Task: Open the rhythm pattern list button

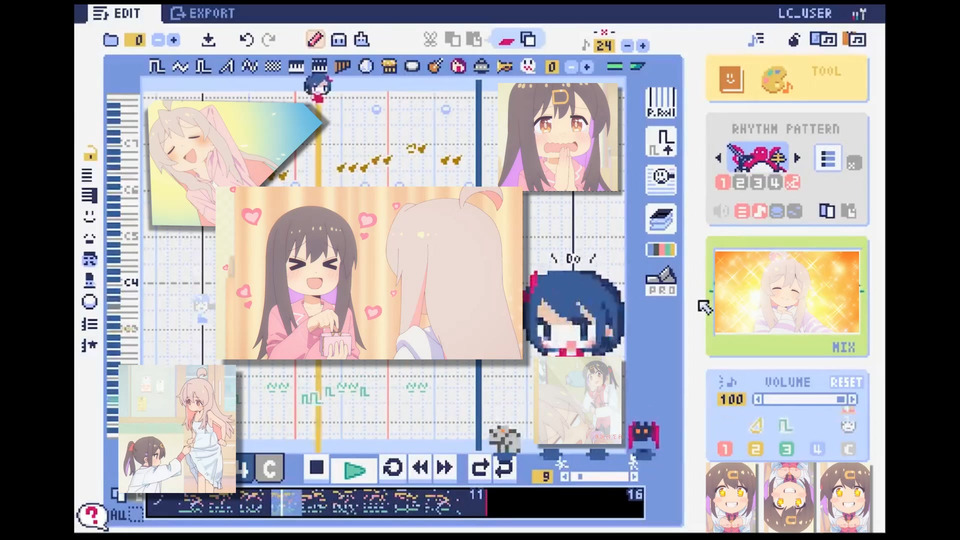Action: click(828, 159)
